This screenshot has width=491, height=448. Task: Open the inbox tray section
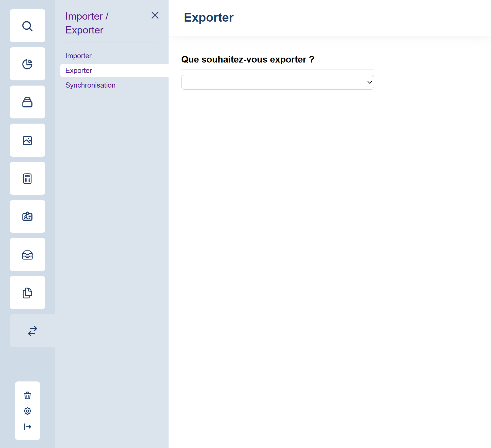[x=27, y=255]
